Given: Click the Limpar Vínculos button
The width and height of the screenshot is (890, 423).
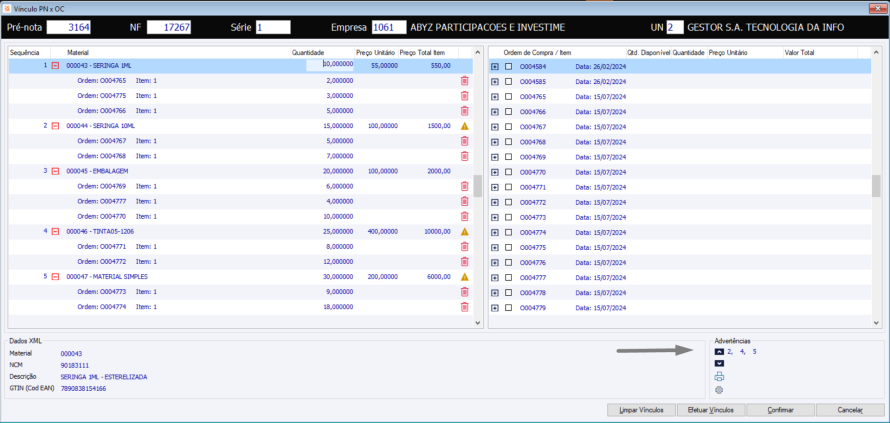Looking at the screenshot, I should [643, 410].
